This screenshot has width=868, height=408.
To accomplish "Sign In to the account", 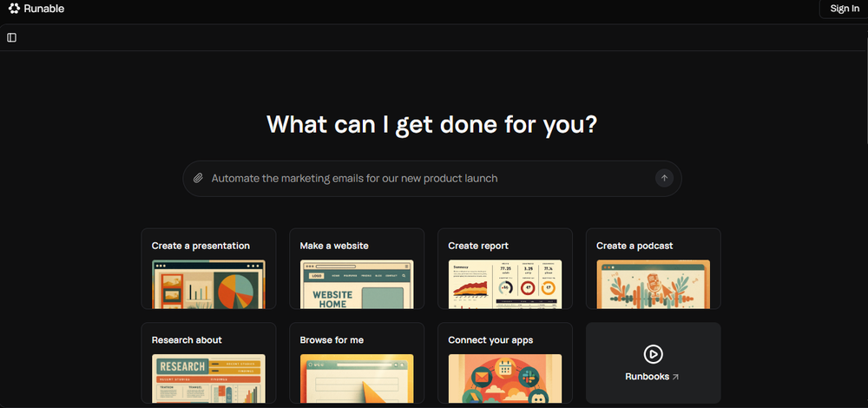I will (845, 9).
